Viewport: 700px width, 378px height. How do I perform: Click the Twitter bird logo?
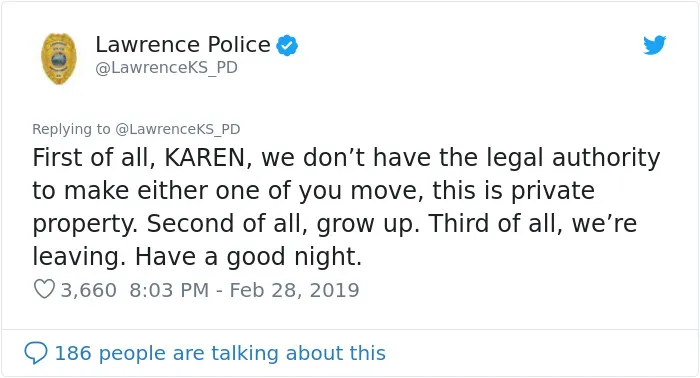[654, 45]
